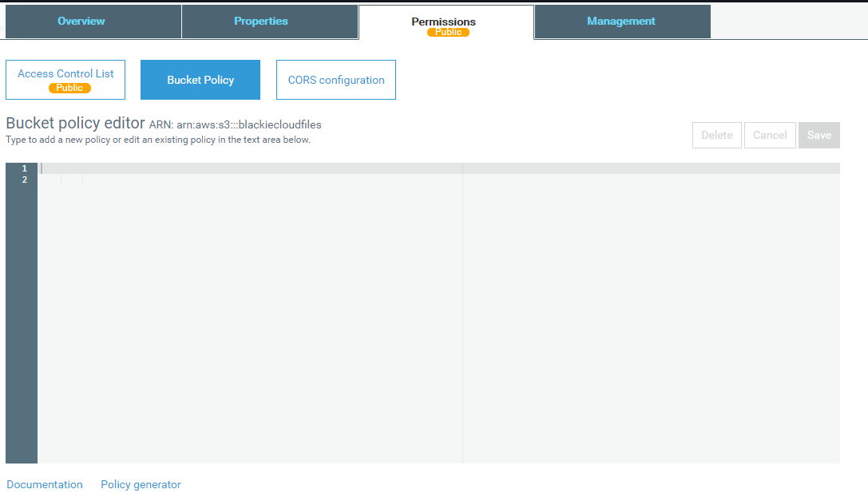Click Public badge under Access Control List
The height and width of the screenshot is (497, 868).
click(69, 88)
